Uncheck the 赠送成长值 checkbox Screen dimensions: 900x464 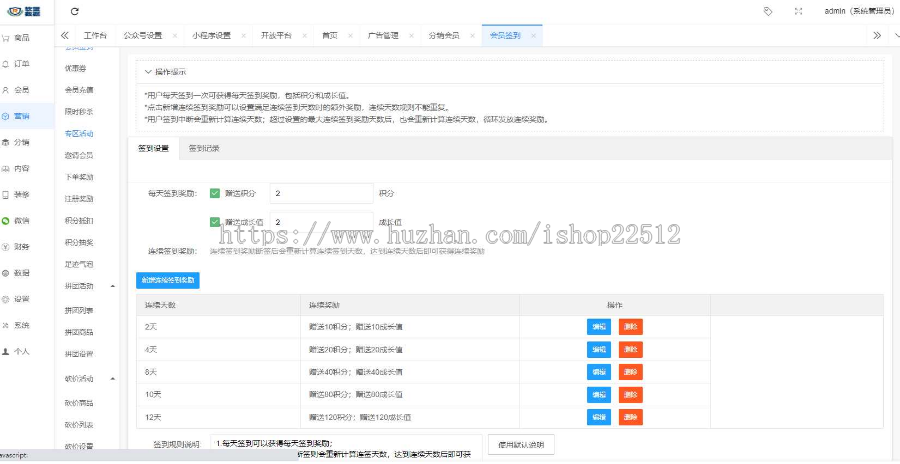214,222
